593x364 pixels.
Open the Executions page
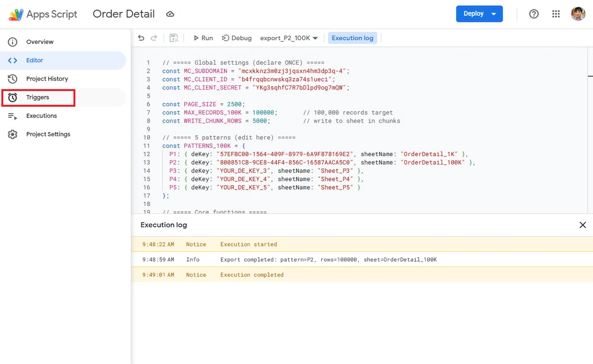63,116
